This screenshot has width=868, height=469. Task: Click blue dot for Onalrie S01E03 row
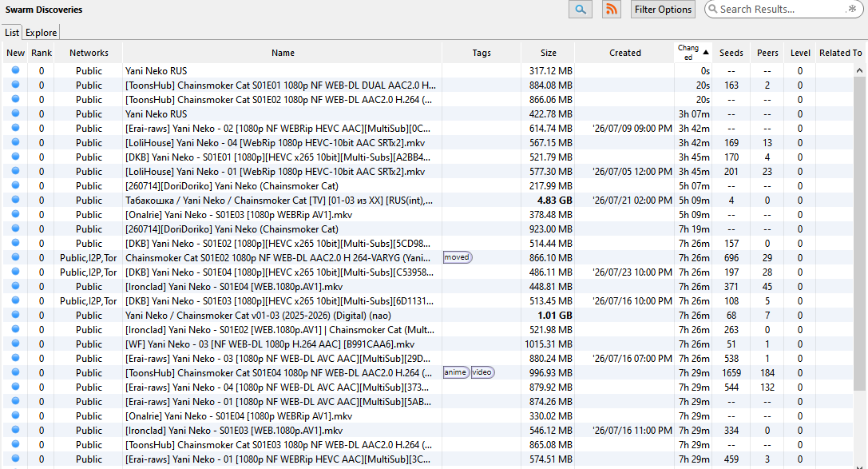click(15, 214)
